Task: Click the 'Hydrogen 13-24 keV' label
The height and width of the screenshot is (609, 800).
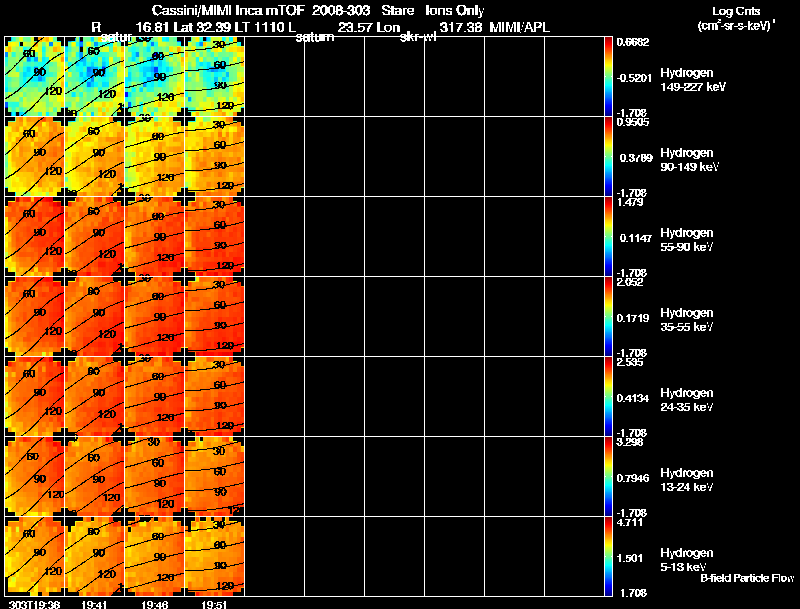Action: tap(687, 480)
